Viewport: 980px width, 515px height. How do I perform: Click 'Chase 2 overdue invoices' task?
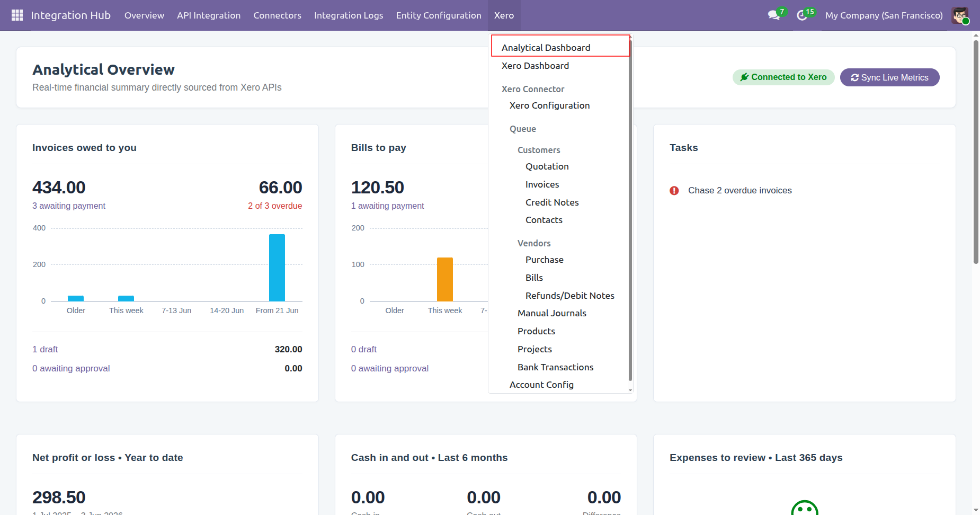coord(740,191)
